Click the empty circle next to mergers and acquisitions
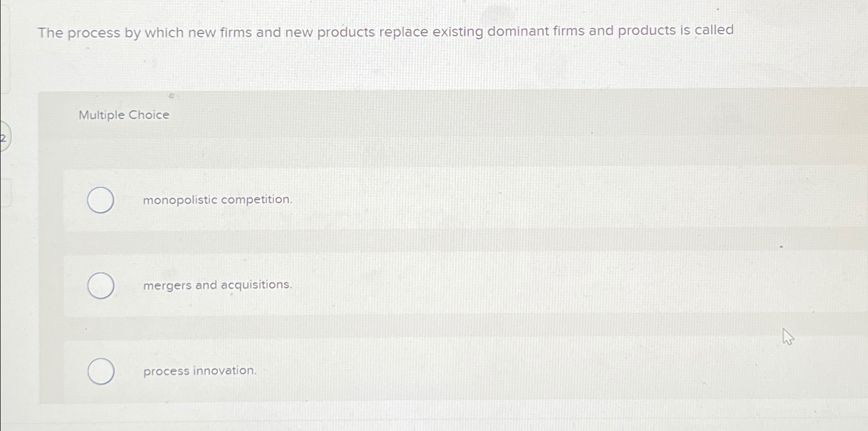Image resolution: width=868 pixels, height=431 pixels. click(x=100, y=285)
